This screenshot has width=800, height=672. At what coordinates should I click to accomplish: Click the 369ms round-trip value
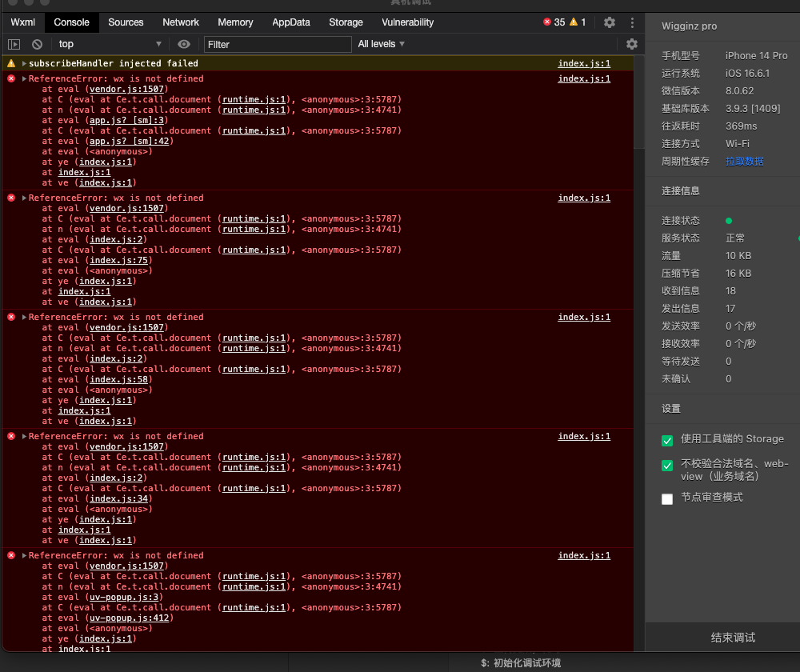pyautogui.click(x=742, y=126)
